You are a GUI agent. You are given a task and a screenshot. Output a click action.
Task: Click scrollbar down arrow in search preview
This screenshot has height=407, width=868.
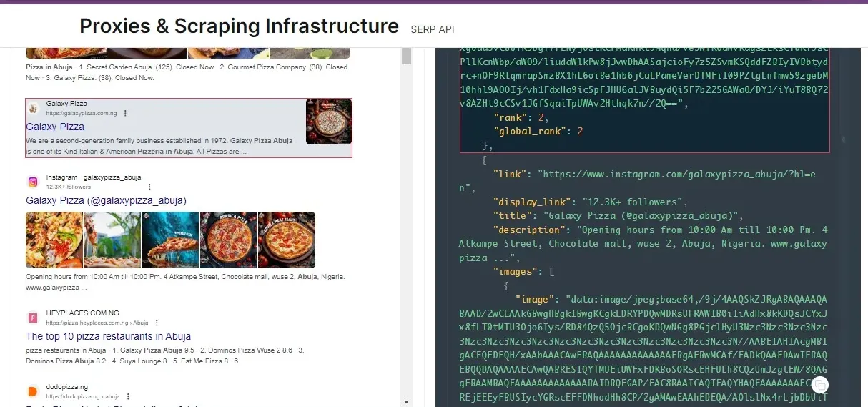[x=406, y=401]
